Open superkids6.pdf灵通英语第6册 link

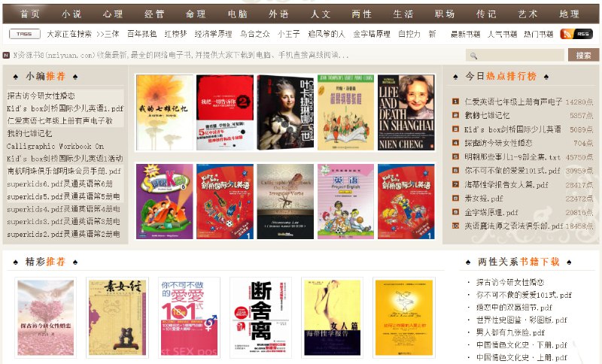coord(60,184)
